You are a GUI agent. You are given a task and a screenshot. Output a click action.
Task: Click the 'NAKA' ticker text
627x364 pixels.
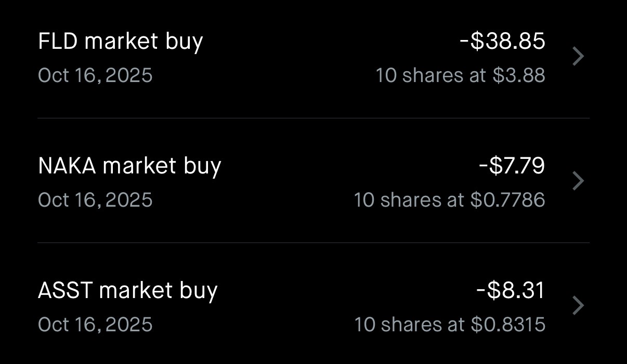67,166
